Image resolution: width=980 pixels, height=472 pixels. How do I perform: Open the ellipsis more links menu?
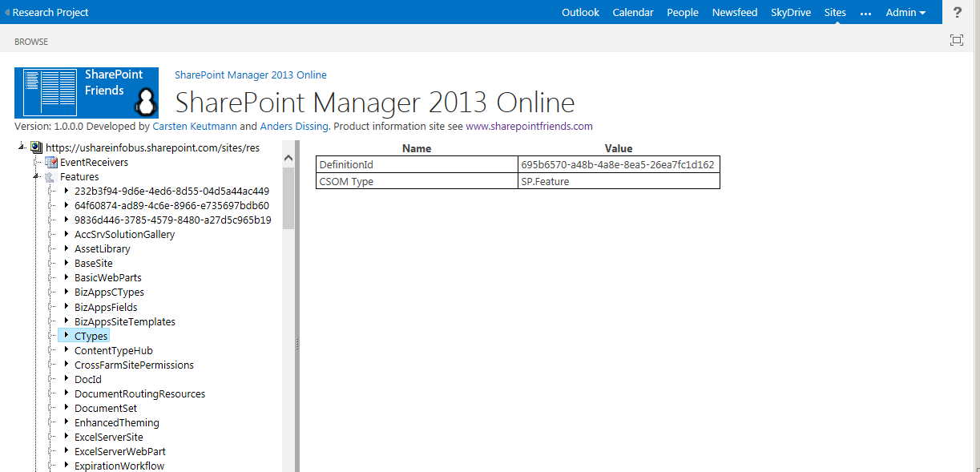865,13
